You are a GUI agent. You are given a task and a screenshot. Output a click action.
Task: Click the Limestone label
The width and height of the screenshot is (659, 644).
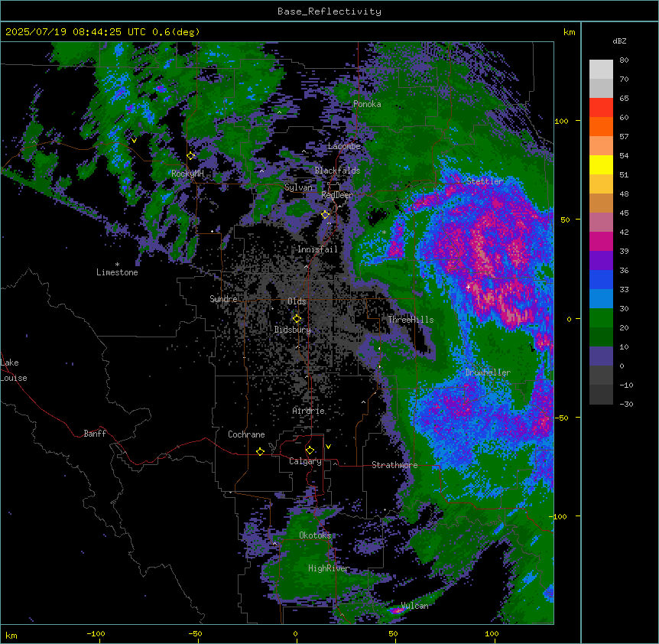117,272
